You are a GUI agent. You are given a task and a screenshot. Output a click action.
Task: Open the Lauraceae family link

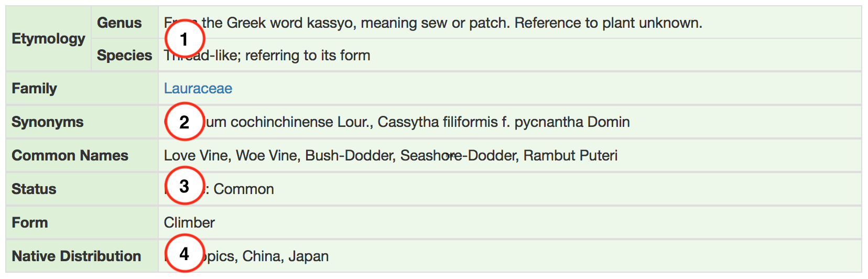coord(198,88)
